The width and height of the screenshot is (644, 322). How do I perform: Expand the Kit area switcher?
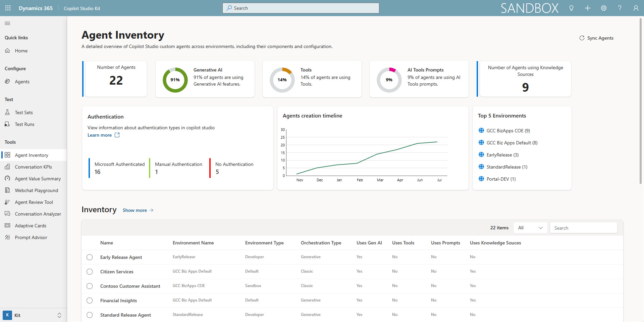pyautogui.click(x=34, y=315)
